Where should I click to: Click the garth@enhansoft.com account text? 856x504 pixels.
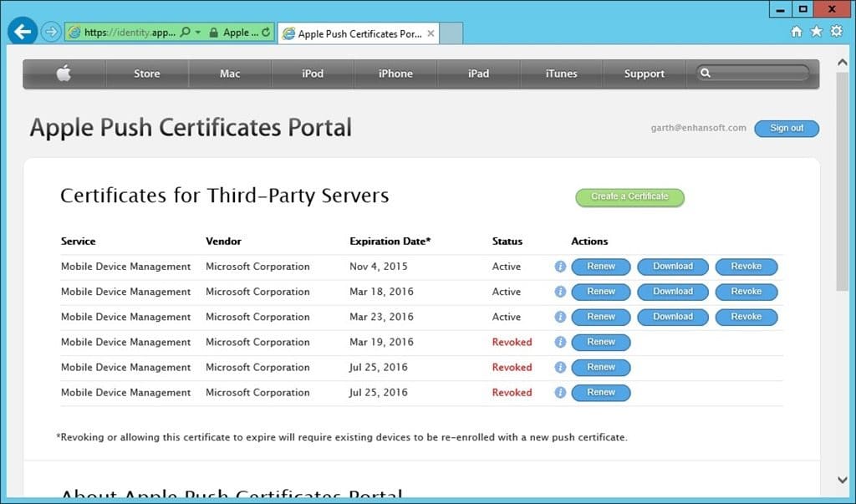(x=698, y=128)
